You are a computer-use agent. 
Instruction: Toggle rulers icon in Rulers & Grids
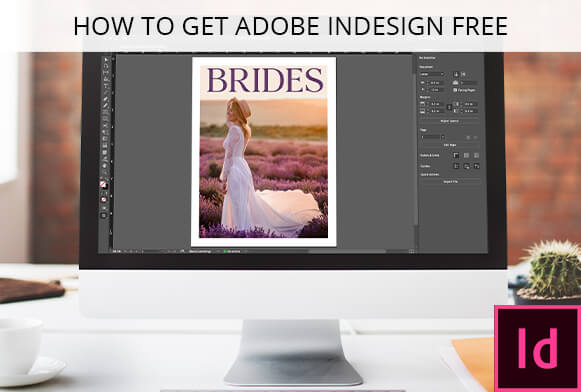click(x=456, y=155)
